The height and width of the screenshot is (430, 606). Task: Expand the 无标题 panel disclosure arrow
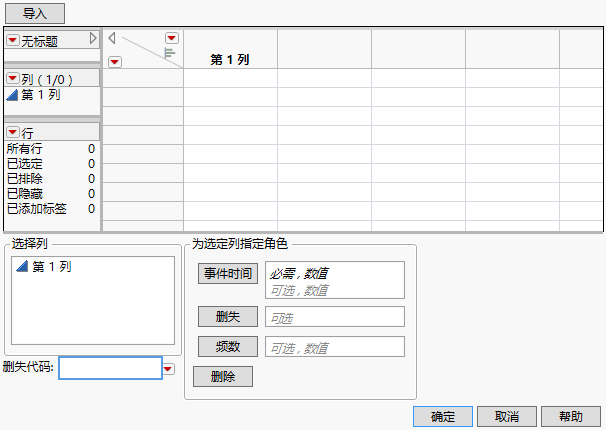tap(93, 38)
